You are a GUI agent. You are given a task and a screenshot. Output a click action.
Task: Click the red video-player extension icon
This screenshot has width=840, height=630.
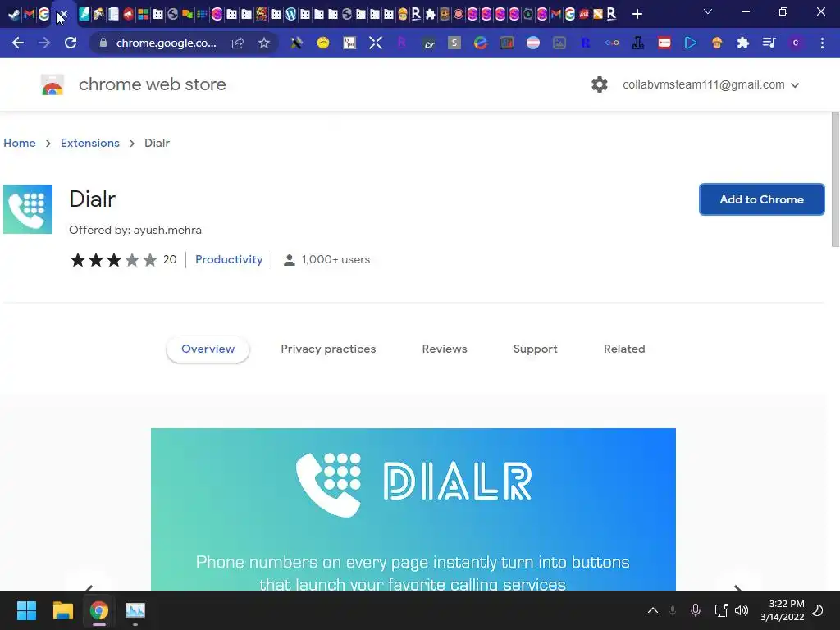[664, 43]
